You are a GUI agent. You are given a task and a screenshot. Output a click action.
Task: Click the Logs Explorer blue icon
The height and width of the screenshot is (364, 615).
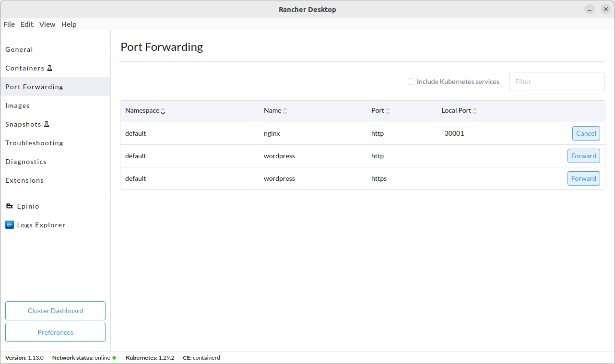[x=10, y=225]
